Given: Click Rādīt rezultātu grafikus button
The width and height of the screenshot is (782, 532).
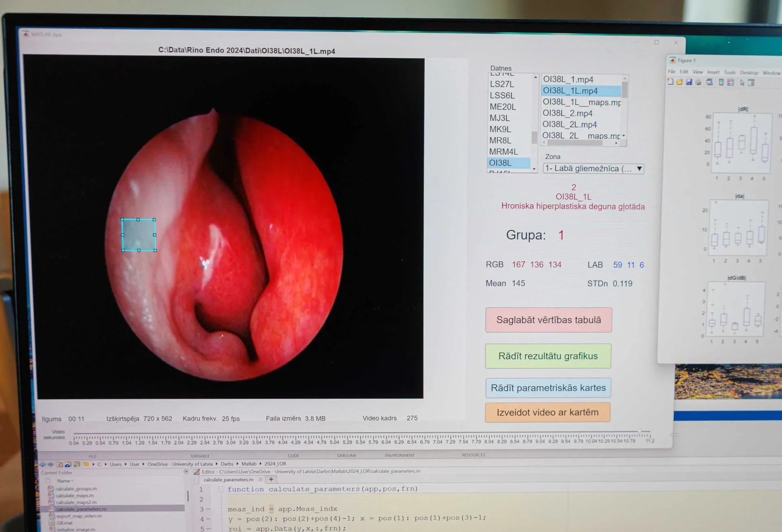Looking at the screenshot, I should tap(548, 356).
